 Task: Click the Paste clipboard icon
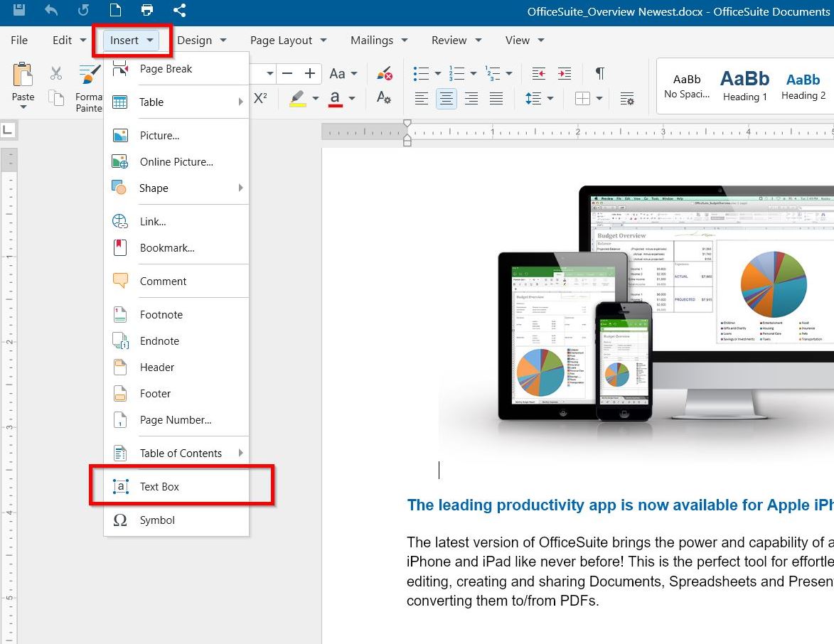coord(22,75)
